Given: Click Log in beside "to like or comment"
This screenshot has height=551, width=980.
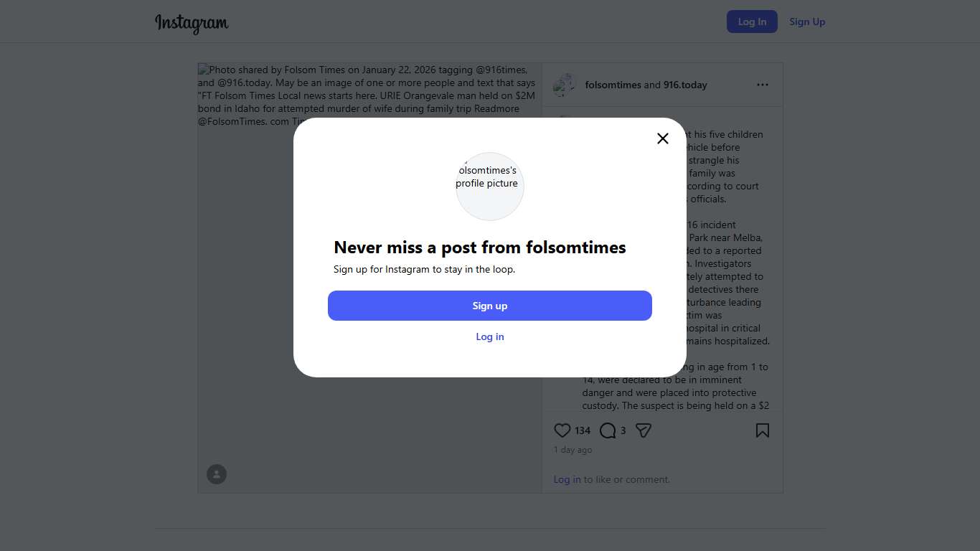Looking at the screenshot, I should point(567,479).
